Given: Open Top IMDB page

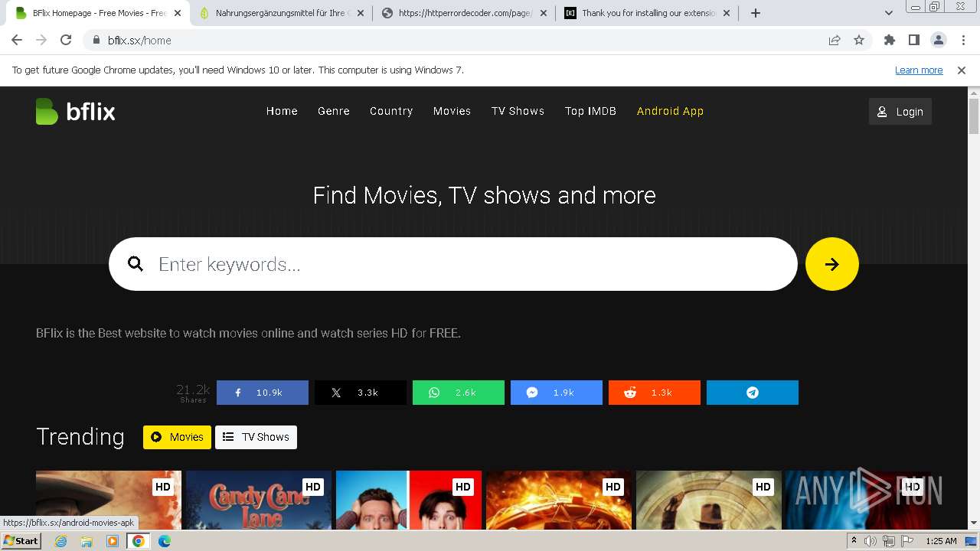Looking at the screenshot, I should pyautogui.click(x=590, y=111).
